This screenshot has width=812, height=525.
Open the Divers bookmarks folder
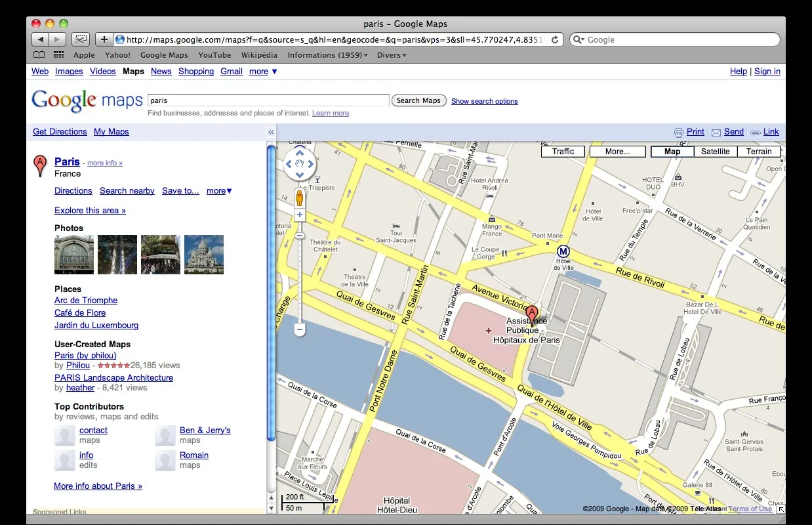point(392,55)
